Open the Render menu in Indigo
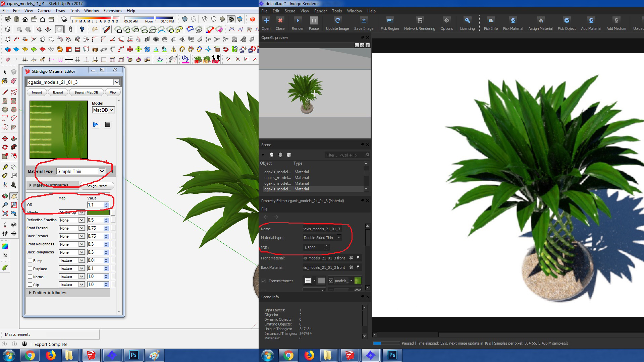 click(x=320, y=11)
